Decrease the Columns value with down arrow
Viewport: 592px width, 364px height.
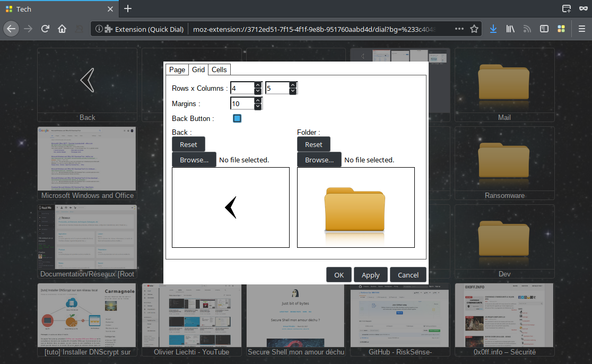pyautogui.click(x=293, y=91)
